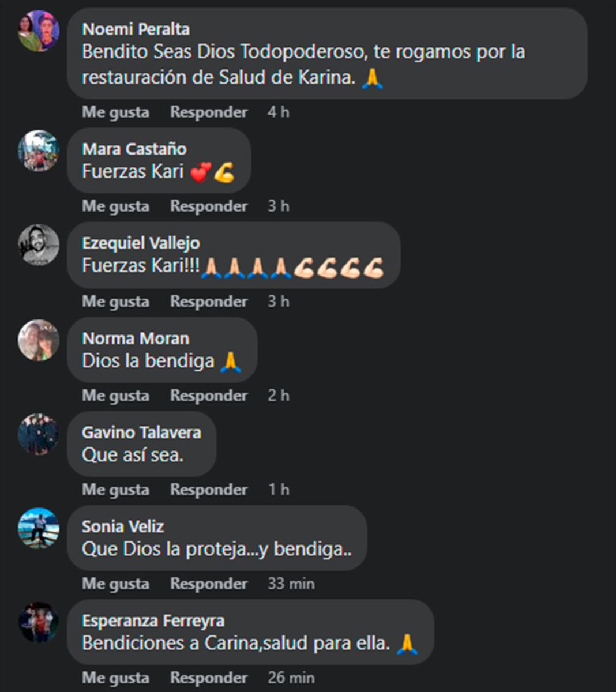Open Sonia Veliz's avatar
Image resolution: width=616 pixels, height=692 pixels.
coord(39,528)
